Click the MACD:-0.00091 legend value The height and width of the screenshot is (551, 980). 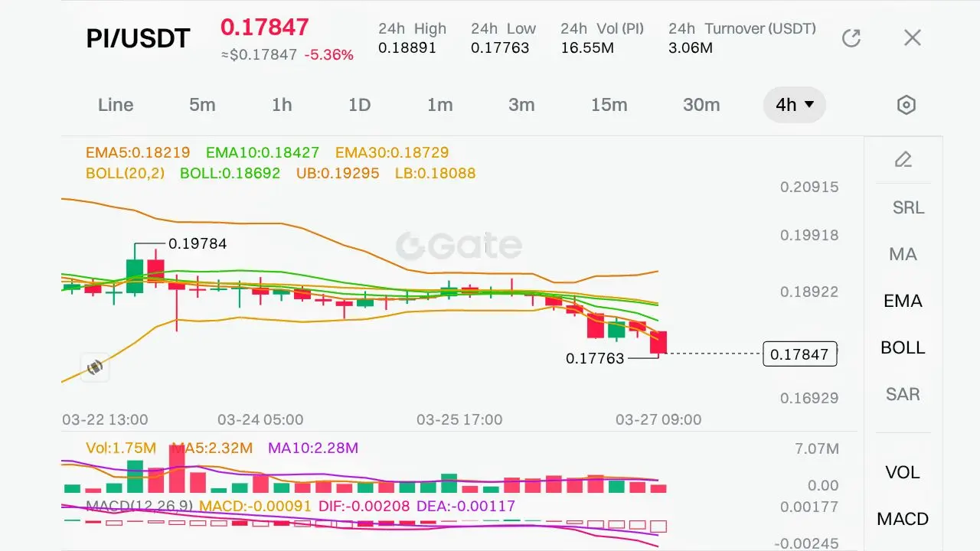[x=255, y=506]
